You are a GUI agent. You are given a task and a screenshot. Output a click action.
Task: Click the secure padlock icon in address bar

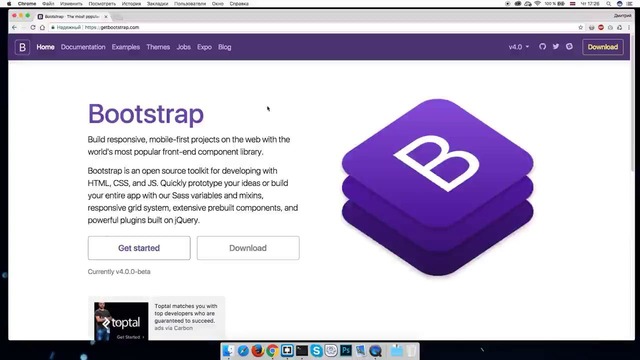[x=53, y=27]
